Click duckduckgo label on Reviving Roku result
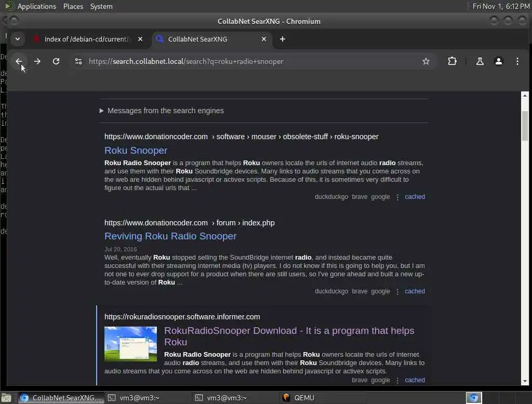The image size is (532, 404). click(331, 291)
